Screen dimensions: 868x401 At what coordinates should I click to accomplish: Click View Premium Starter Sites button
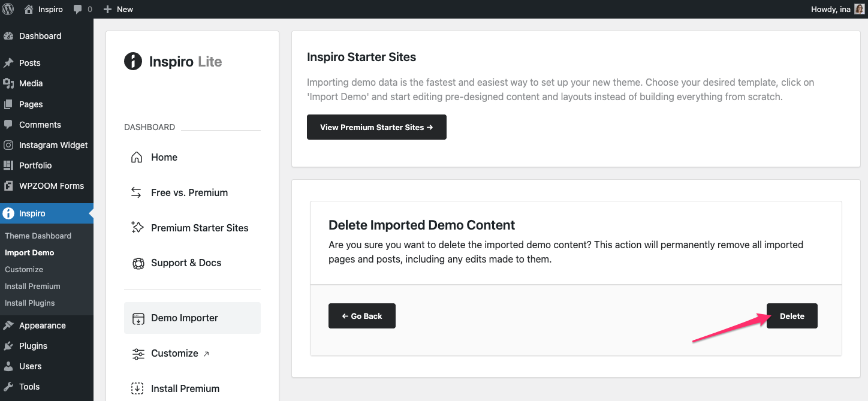point(376,127)
